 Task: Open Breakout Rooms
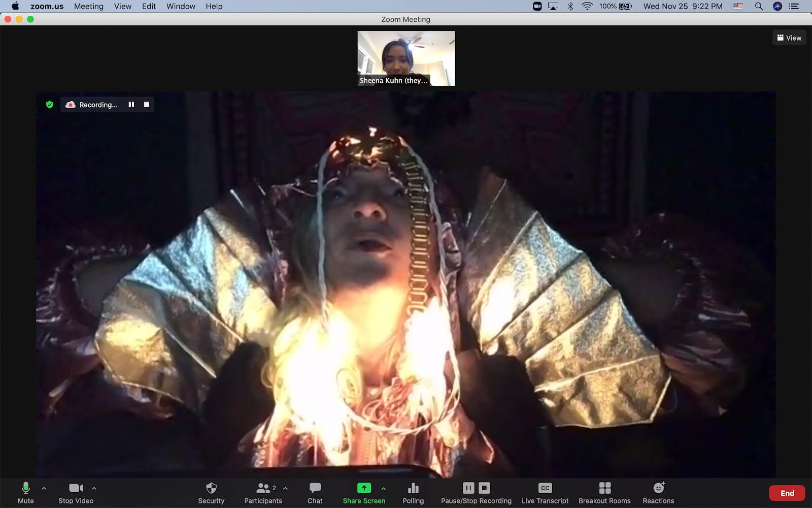coord(604,493)
